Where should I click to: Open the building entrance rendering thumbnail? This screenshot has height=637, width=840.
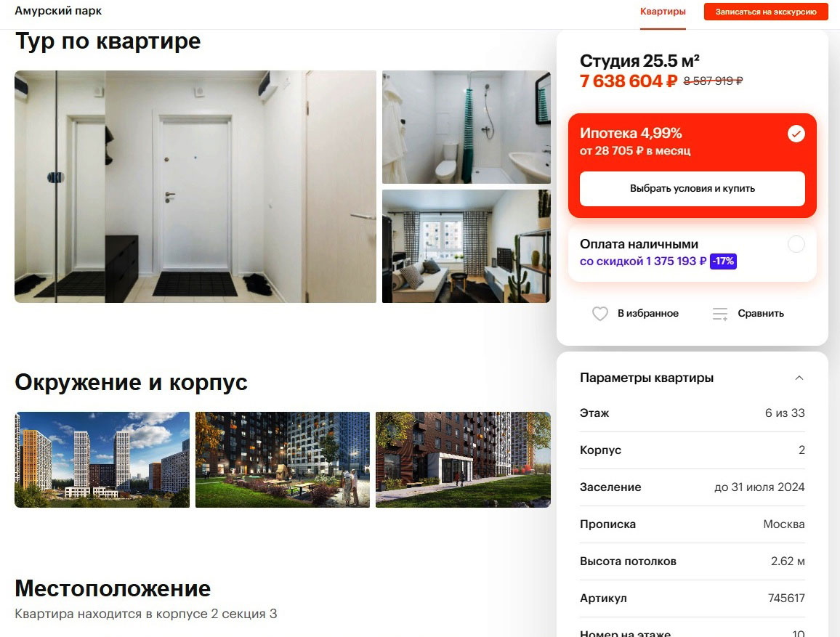(x=463, y=460)
